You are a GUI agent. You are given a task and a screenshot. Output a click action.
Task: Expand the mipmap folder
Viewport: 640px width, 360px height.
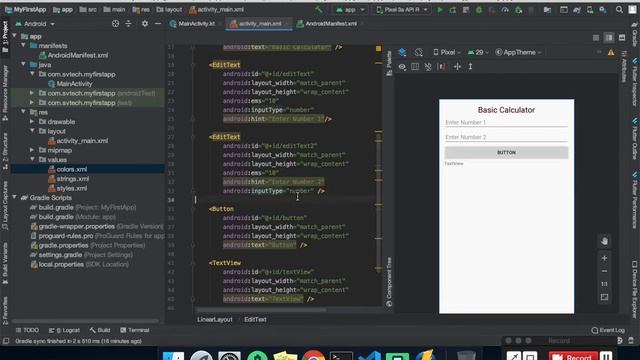click(x=32, y=150)
